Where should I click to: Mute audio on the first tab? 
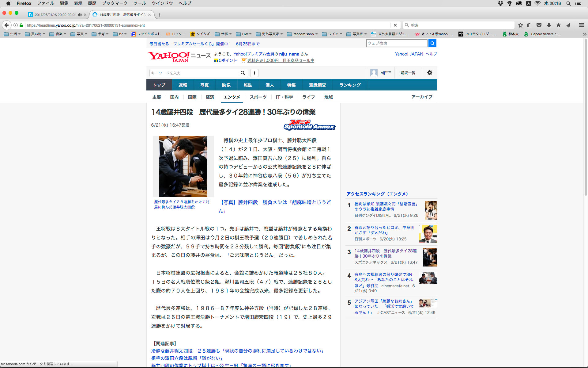(80, 15)
